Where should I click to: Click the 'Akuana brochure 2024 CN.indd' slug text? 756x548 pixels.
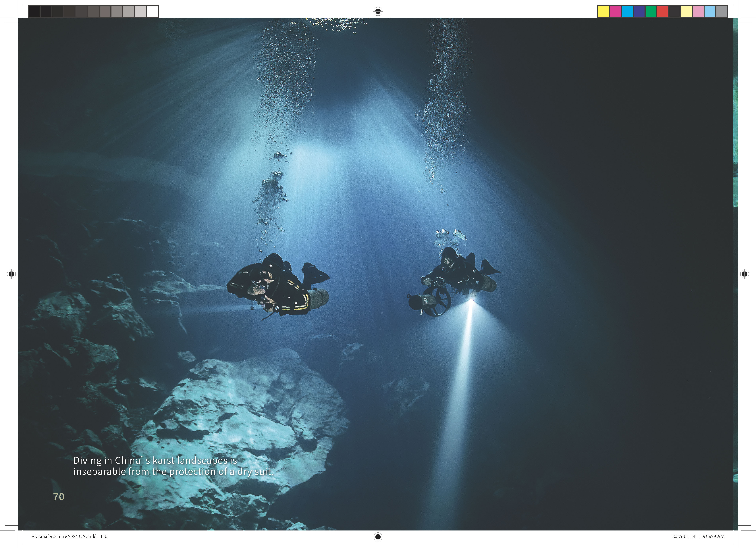(64, 536)
